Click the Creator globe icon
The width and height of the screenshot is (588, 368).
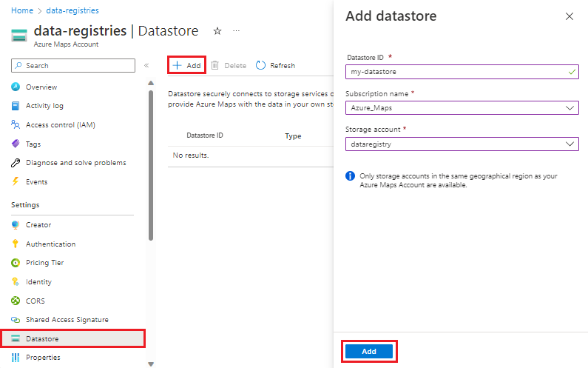(16, 225)
